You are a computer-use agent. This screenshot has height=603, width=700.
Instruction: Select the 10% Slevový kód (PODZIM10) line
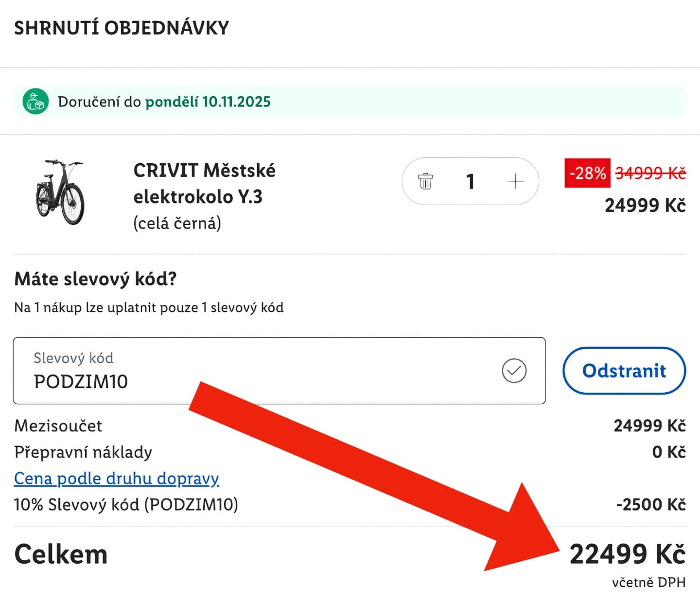tap(125, 505)
